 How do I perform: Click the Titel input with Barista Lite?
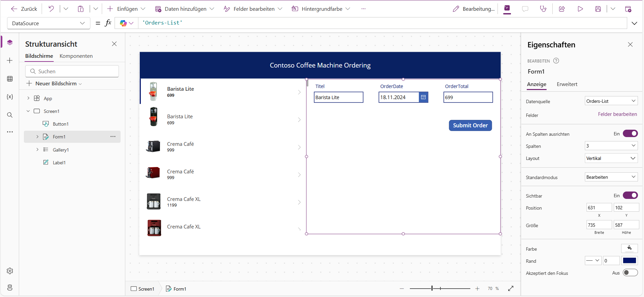coord(339,97)
